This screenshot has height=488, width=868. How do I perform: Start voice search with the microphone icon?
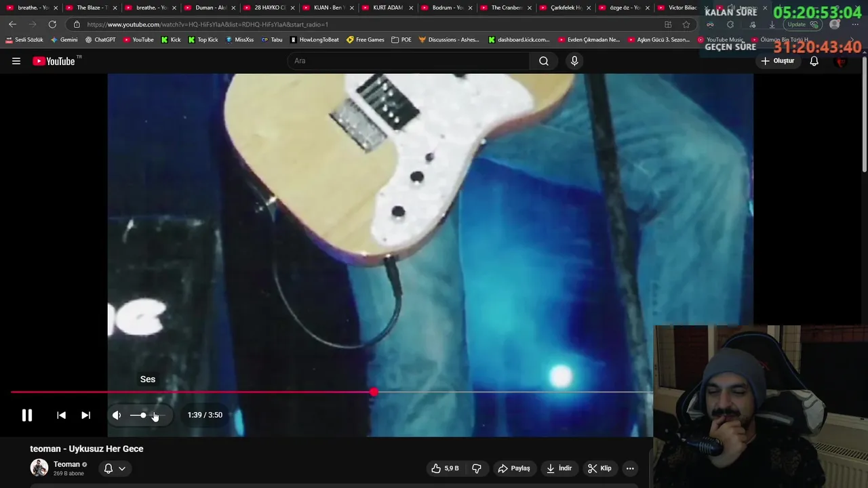574,61
